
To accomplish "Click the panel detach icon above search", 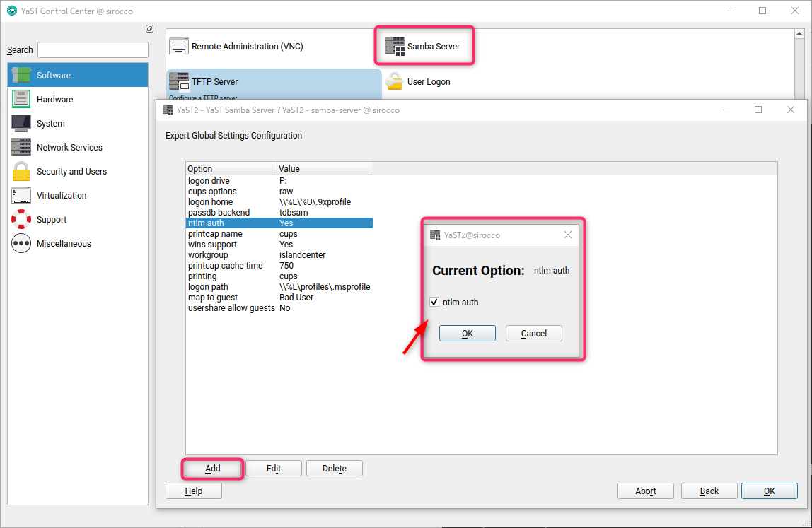I will (x=150, y=28).
